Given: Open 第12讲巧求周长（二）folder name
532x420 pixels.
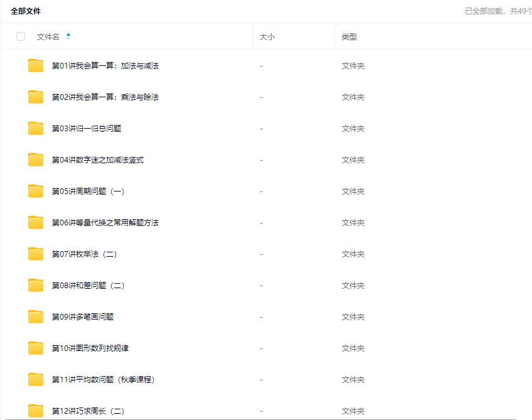Looking at the screenshot, I should (88, 411).
